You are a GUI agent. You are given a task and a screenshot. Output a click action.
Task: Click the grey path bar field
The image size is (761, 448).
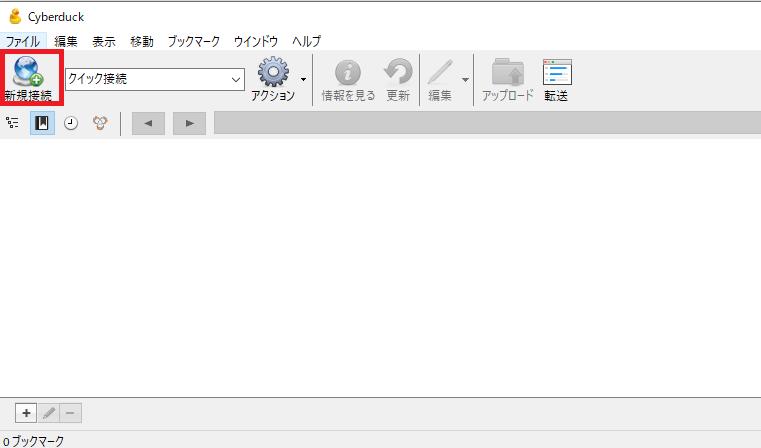pyautogui.click(x=487, y=123)
